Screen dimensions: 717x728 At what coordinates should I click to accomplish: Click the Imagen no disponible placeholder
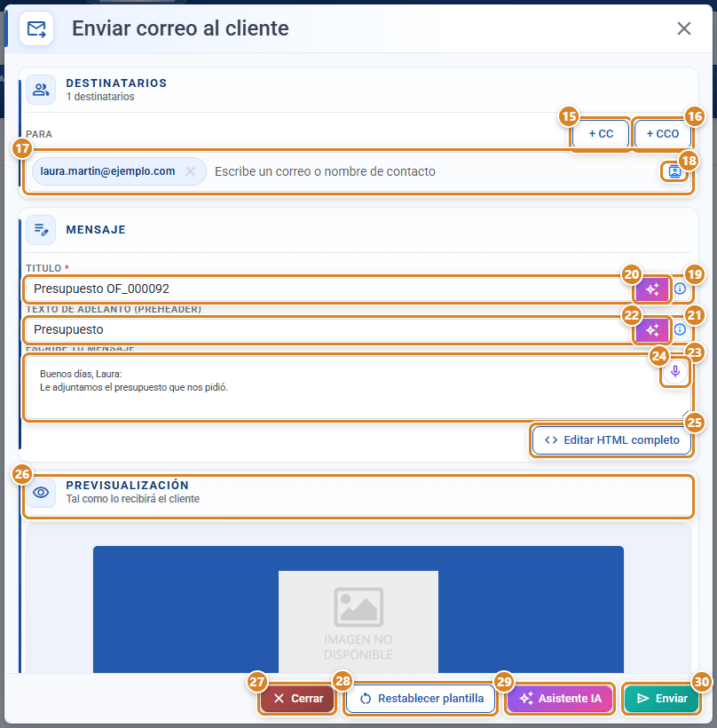[x=358, y=621]
